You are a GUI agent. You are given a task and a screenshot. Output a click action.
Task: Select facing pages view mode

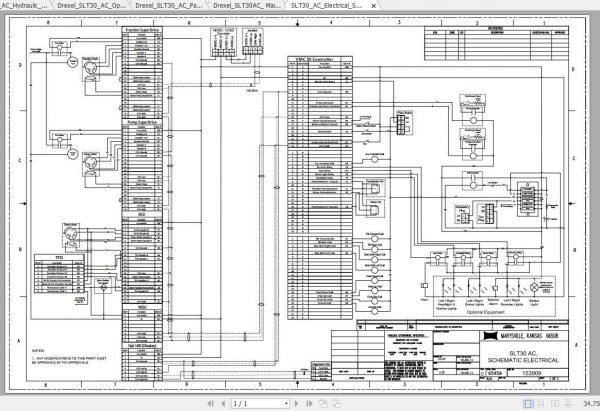(554, 403)
